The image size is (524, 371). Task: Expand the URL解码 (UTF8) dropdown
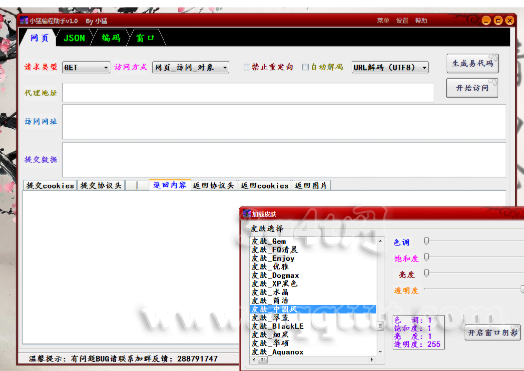(390, 67)
